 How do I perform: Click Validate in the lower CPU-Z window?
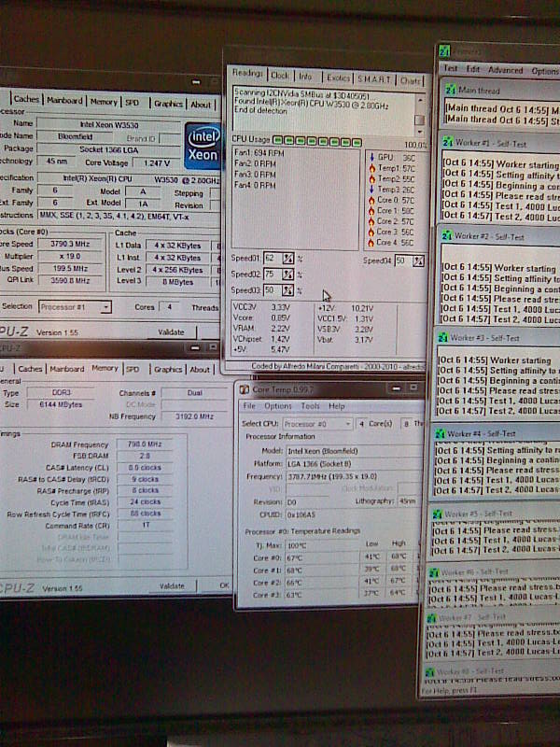coord(172,586)
